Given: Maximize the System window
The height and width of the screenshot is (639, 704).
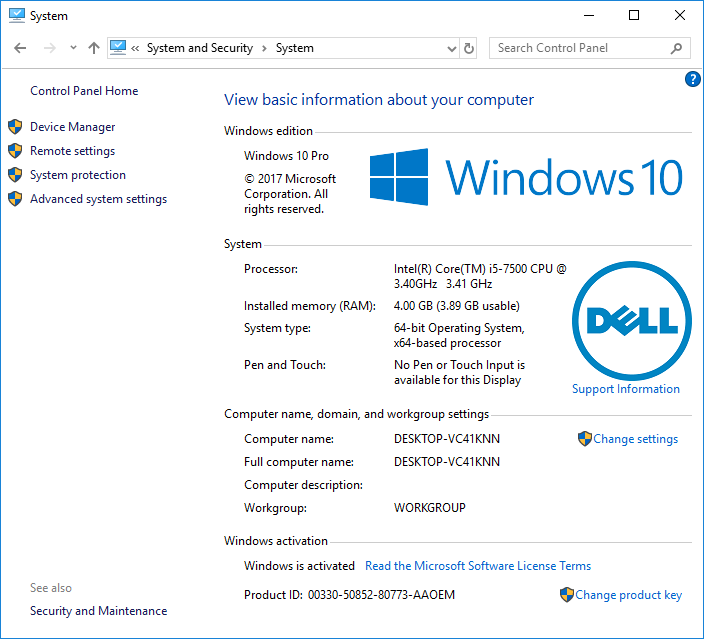Looking at the screenshot, I should [x=634, y=15].
